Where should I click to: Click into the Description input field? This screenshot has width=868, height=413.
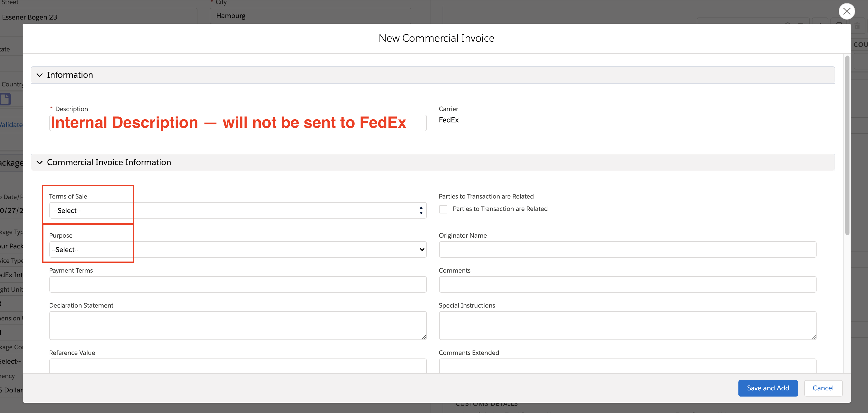click(238, 123)
